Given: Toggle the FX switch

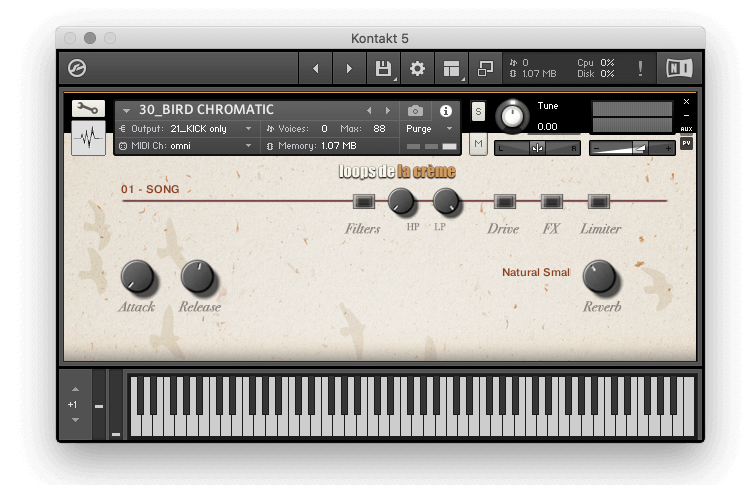Looking at the screenshot, I should [551, 201].
